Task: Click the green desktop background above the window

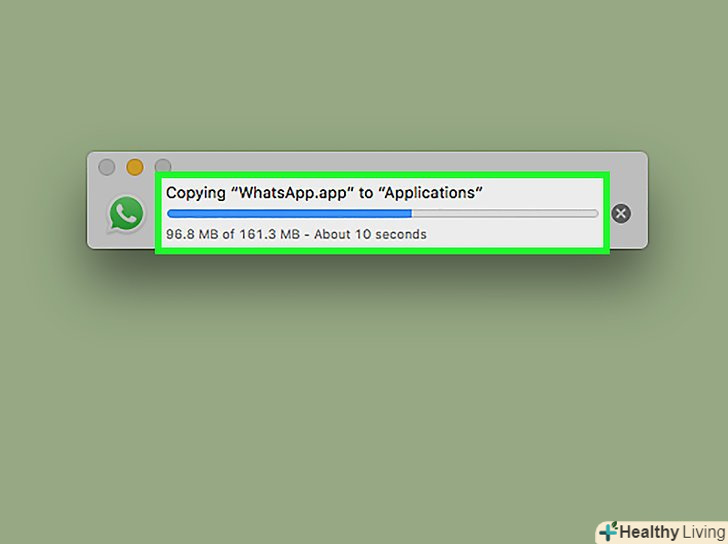Action: coord(364,74)
